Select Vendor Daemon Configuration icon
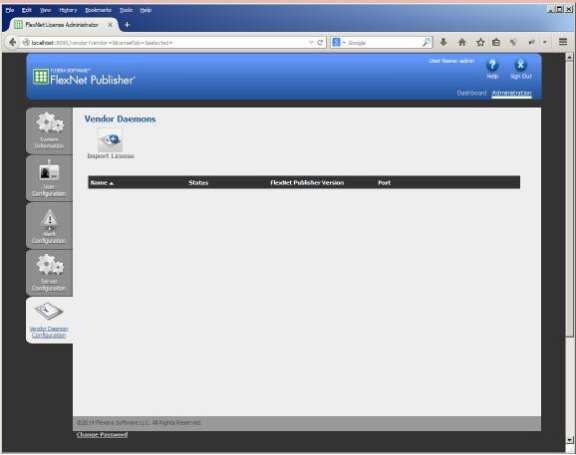The height and width of the screenshot is (455, 576). click(48, 311)
